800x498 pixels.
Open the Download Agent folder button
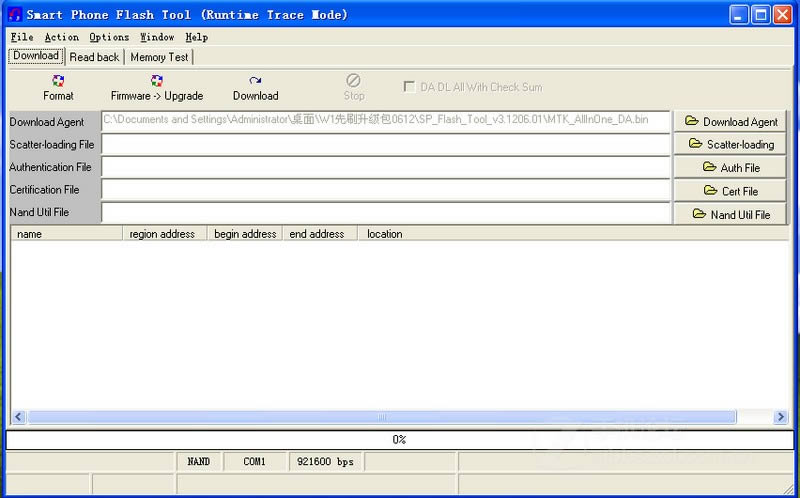730,121
